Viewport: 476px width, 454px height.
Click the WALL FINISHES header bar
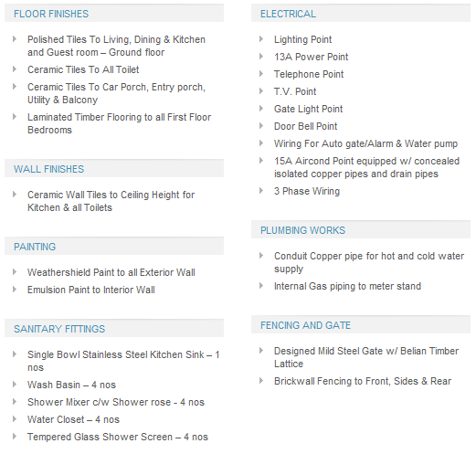pos(114,169)
